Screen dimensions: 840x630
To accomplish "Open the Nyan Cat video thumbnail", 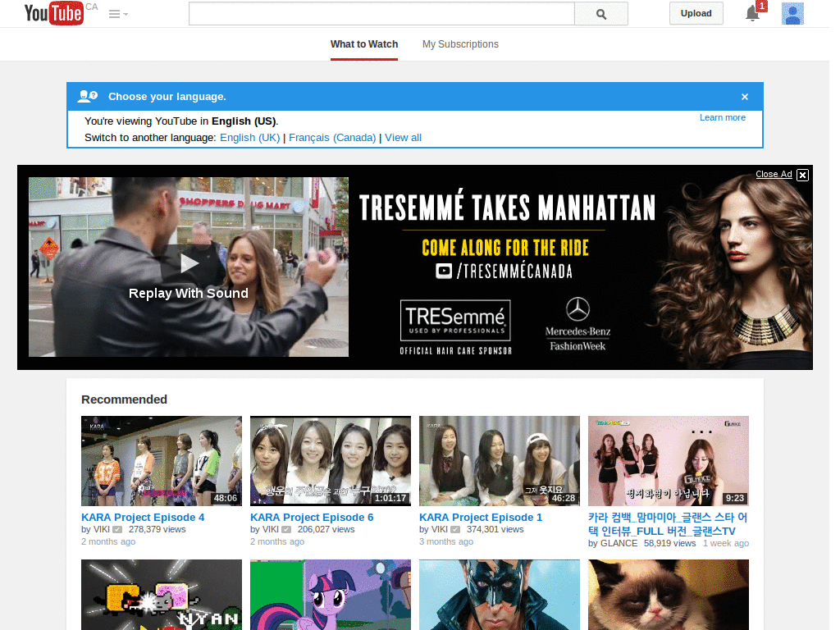I will click(162, 595).
